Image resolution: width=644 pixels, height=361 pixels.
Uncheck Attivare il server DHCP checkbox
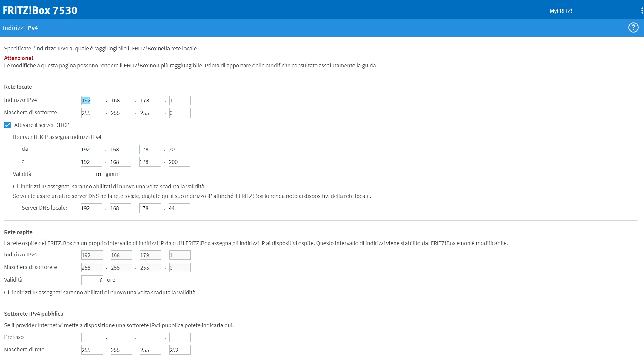[x=7, y=125]
